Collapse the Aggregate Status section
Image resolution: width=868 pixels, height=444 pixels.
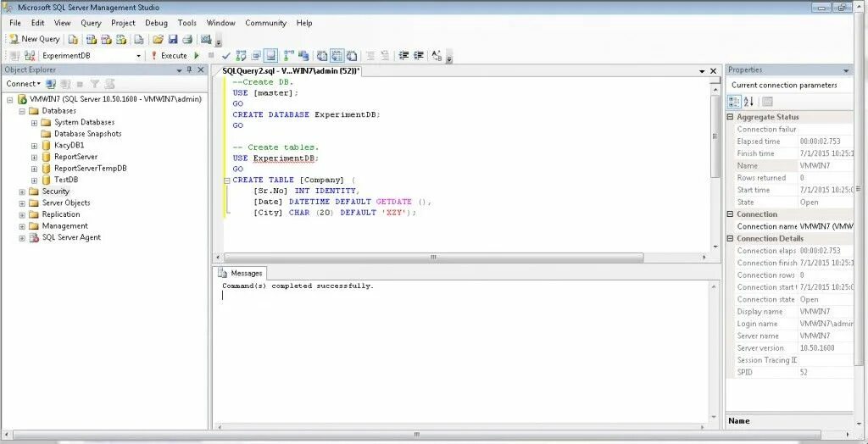730,118
